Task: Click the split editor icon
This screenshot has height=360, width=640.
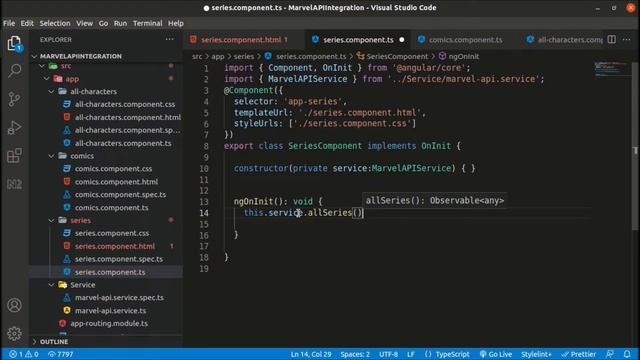Action: point(611,40)
